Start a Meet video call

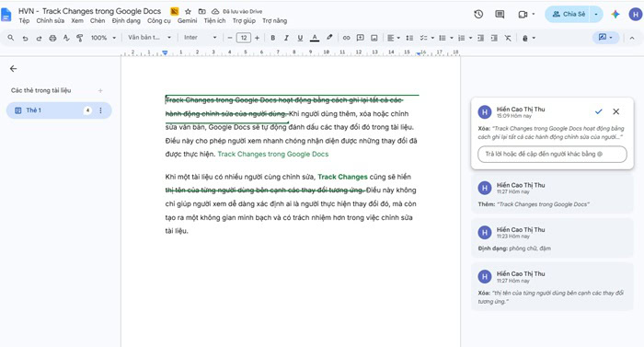point(523,15)
